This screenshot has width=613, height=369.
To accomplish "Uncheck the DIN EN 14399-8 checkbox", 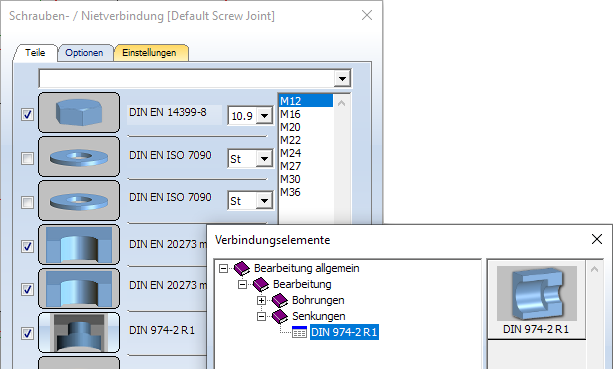I will pyautogui.click(x=27, y=115).
